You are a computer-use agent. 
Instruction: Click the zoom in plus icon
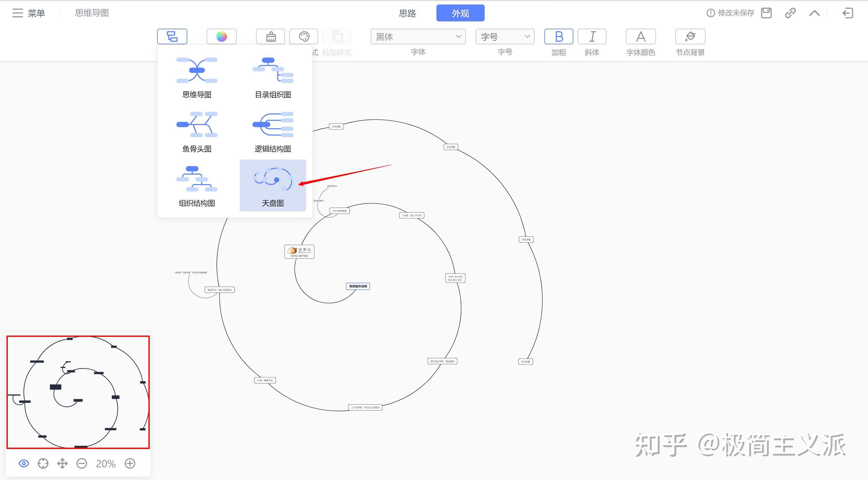coord(130,463)
